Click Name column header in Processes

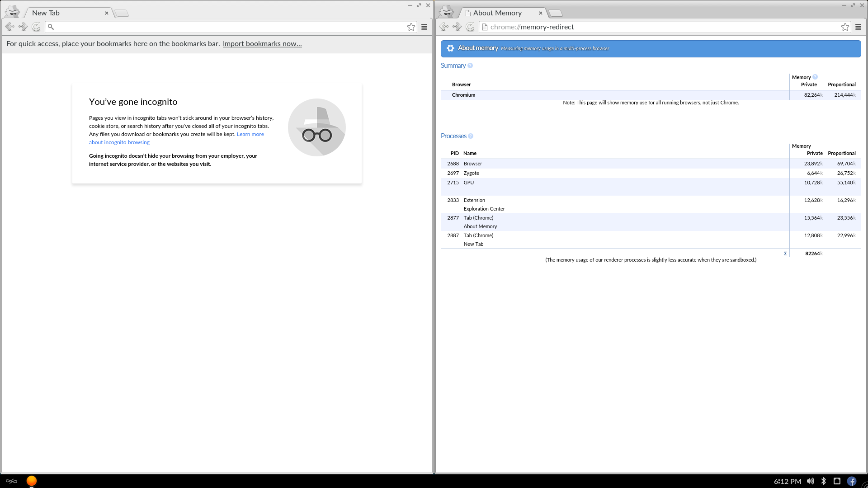coord(470,153)
